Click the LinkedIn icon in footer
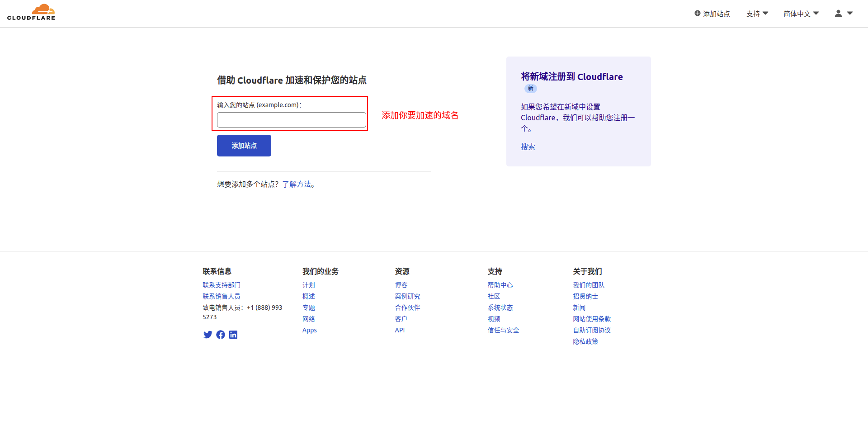868x440 pixels. [x=233, y=335]
